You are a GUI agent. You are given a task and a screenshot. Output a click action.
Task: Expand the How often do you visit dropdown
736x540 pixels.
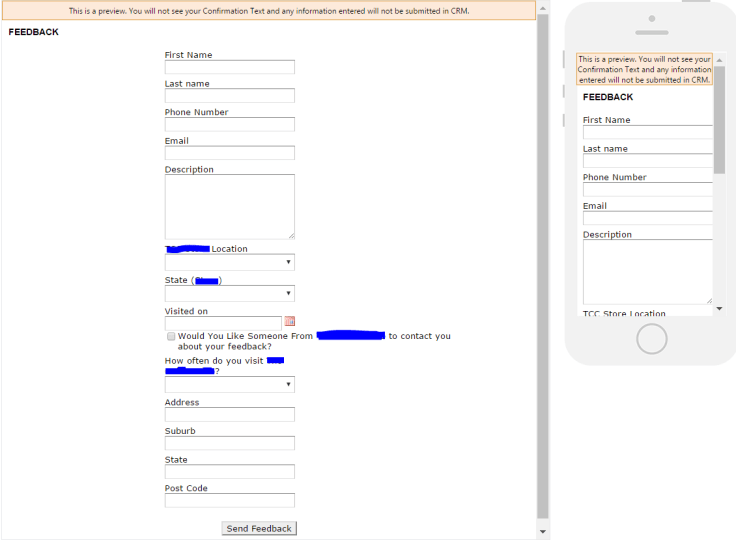click(x=229, y=384)
